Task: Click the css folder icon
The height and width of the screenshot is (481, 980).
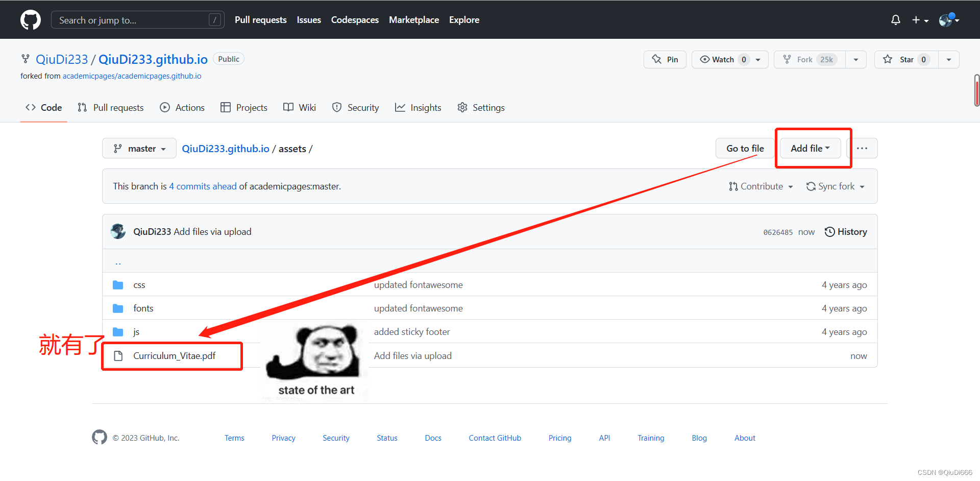Action: 118,285
